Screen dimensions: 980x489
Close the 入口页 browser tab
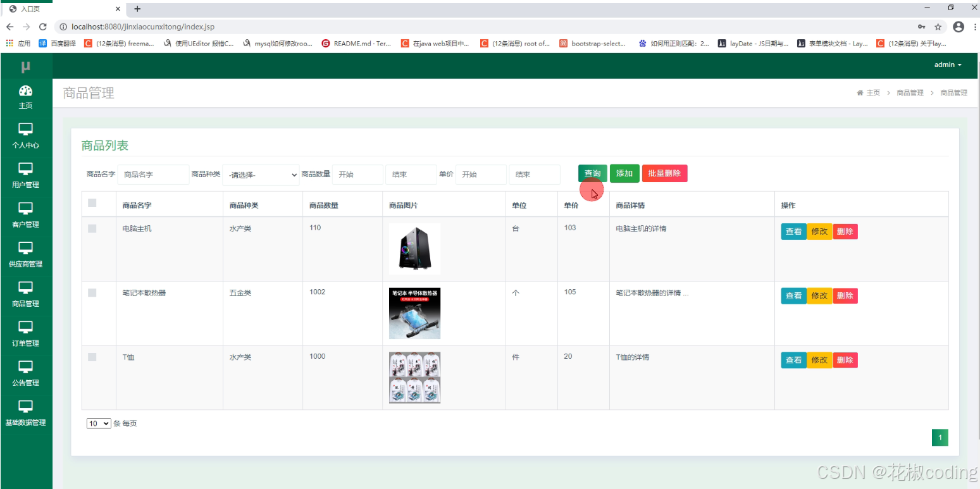[118, 9]
